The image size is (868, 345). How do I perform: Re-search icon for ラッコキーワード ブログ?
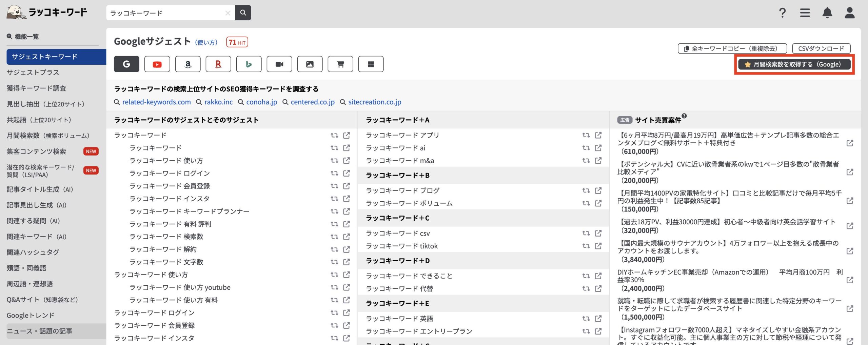coord(586,190)
